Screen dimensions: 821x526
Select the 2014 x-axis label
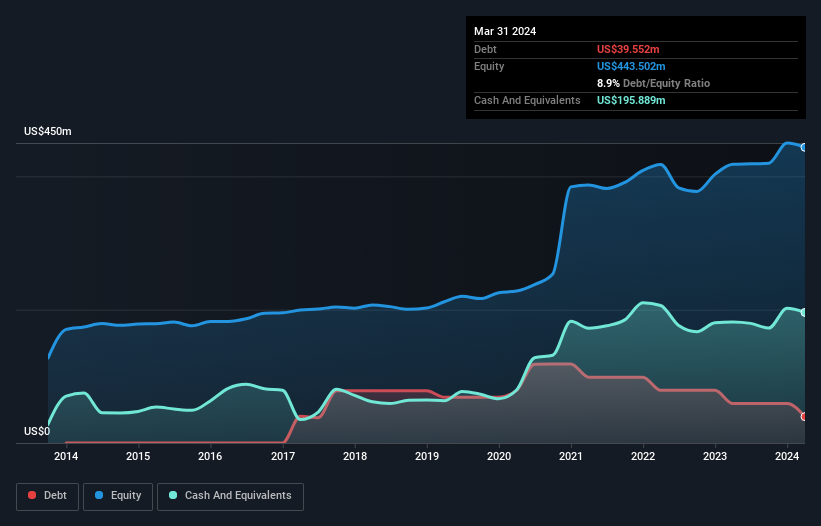(x=66, y=456)
